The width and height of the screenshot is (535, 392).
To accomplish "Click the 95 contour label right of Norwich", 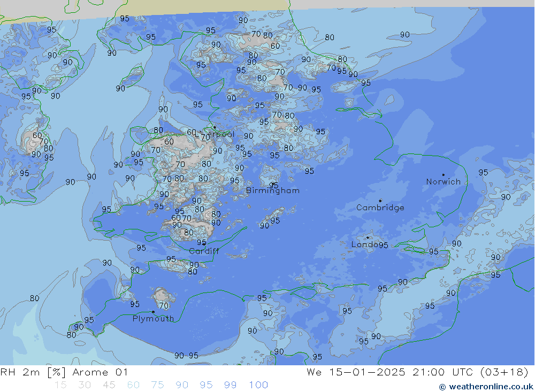I will pyautogui.click(x=483, y=172).
